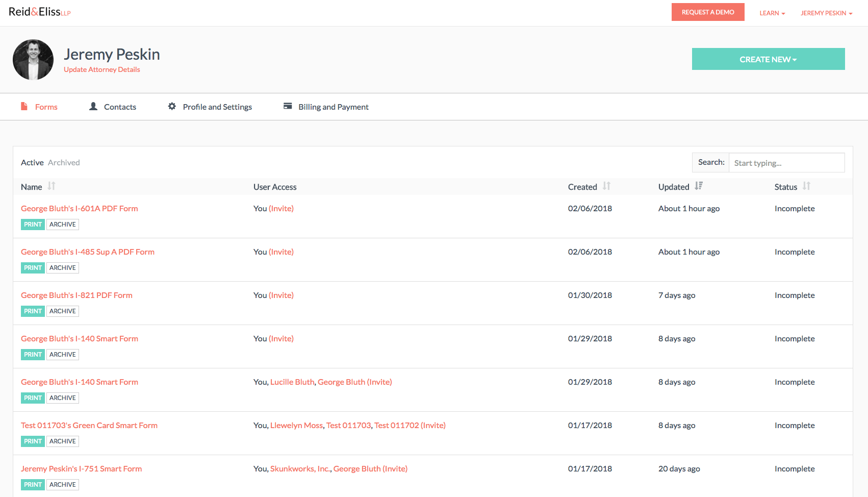Expand the Create New dropdown

click(768, 59)
